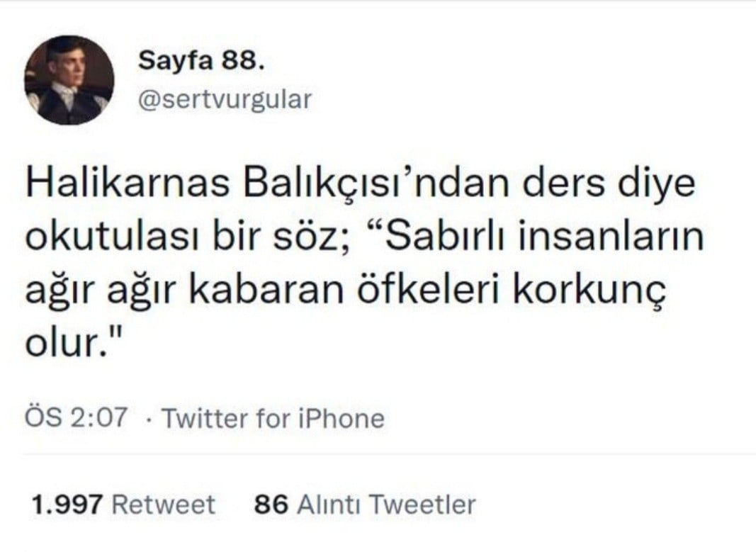Click the quote count number 86
Screen dimensions: 756x552
(x=271, y=505)
